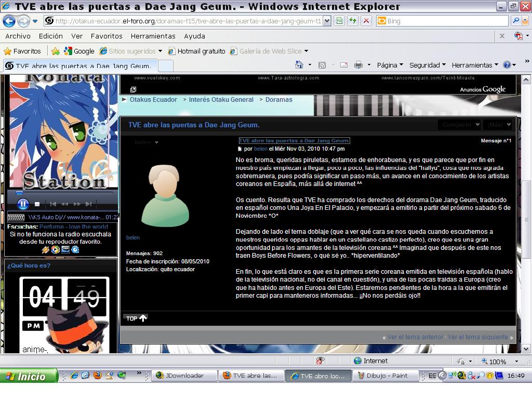Expand the Página dropdown menu
This screenshot has width=532, height=399.
pos(390,65)
